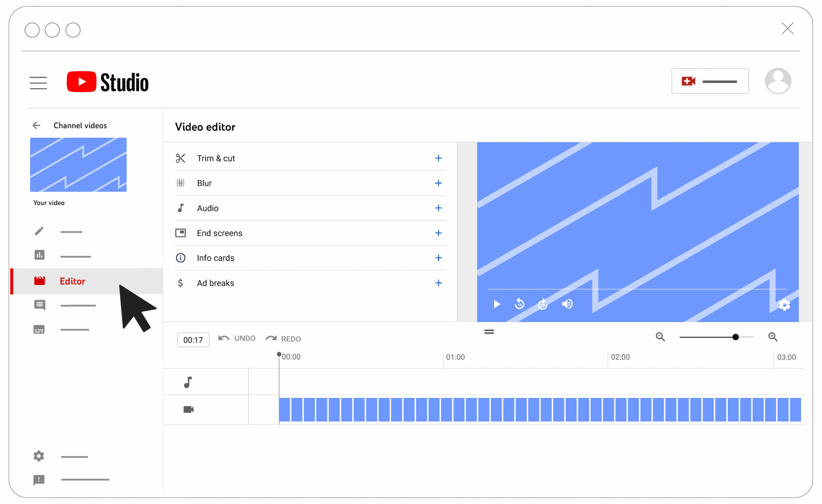Drag the zoom timeline slider right
This screenshot has height=504, width=822.
[735, 336]
